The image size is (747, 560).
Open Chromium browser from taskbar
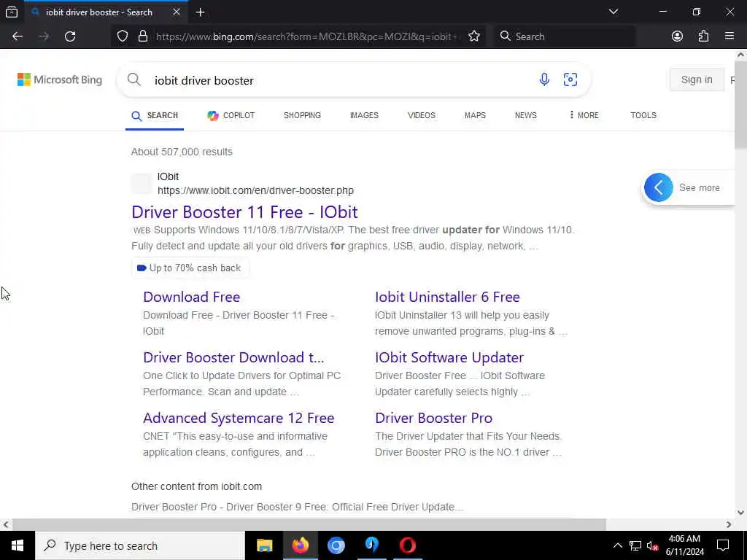pos(336,545)
